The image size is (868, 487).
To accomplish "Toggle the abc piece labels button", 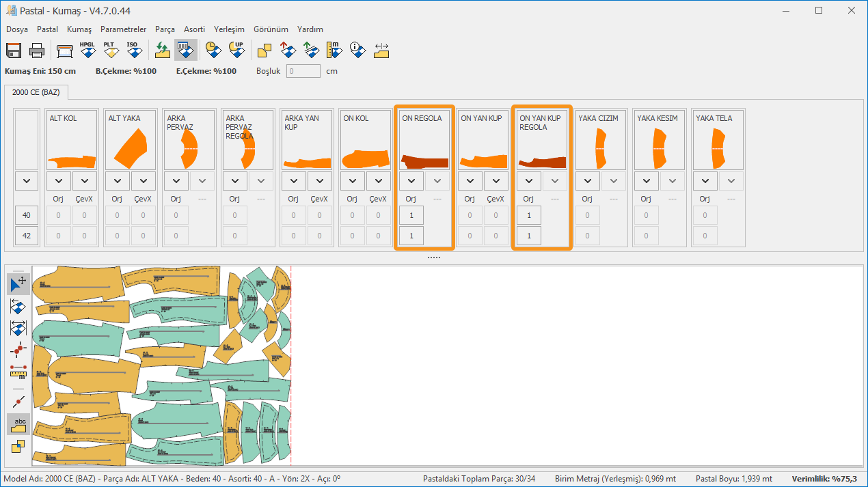I will click(x=18, y=424).
